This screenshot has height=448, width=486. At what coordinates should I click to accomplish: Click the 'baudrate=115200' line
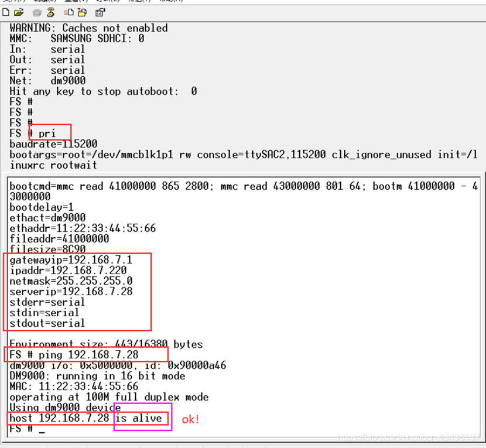pos(53,144)
